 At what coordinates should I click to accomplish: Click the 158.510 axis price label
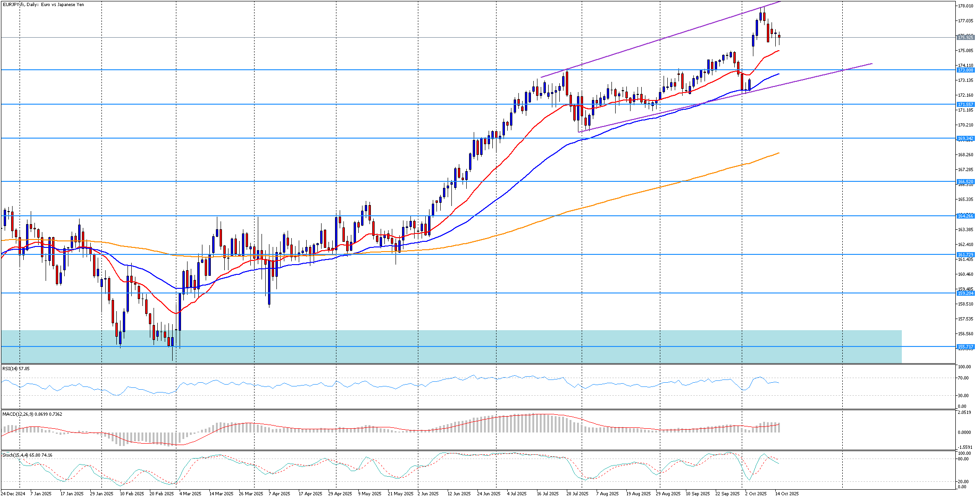pyautogui.click(x=965, y=304)
